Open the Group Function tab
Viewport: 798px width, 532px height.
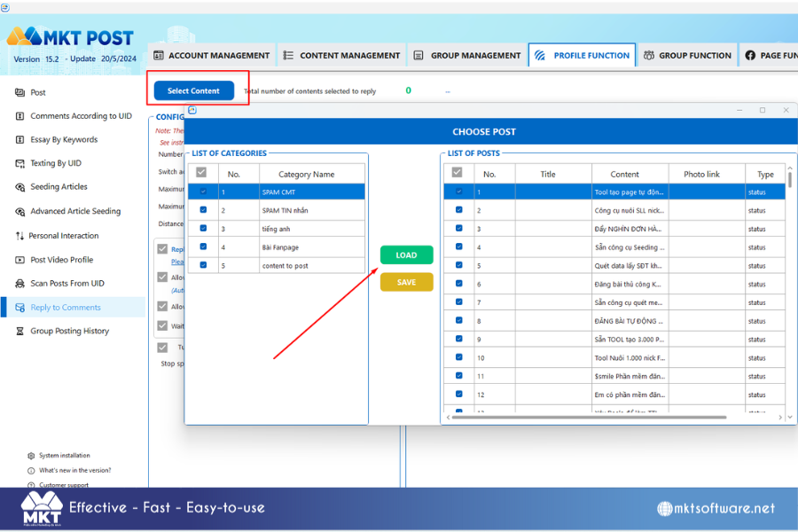click(687, 56)
